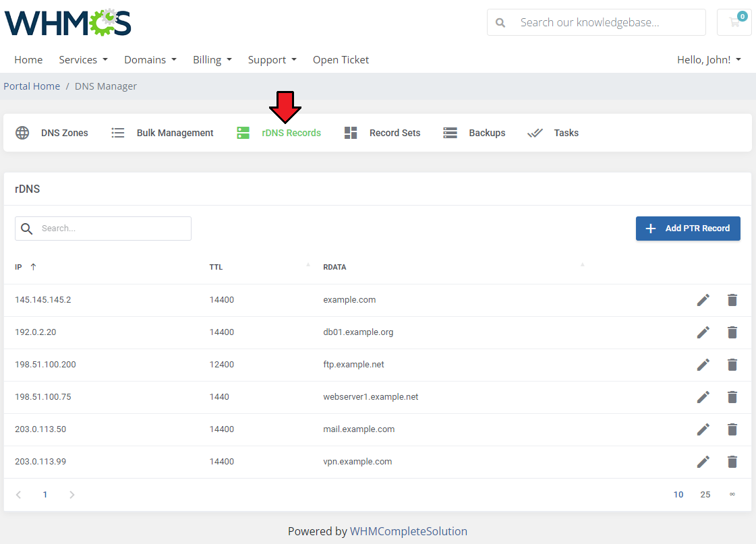Click the DNS Zones globe icon
This screenshot has height=544, width=756.
click(x=22, y=133)
